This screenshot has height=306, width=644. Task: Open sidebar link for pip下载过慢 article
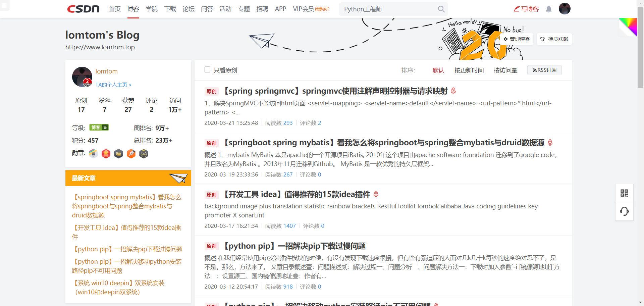pyautogui.click(x=127, y=249)
